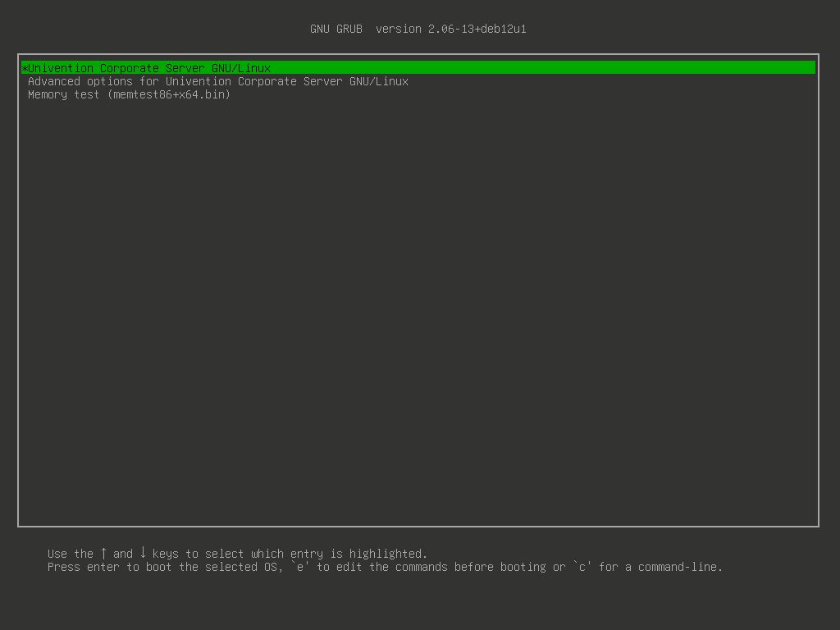Click the first help instruction line

coord(238,553)
